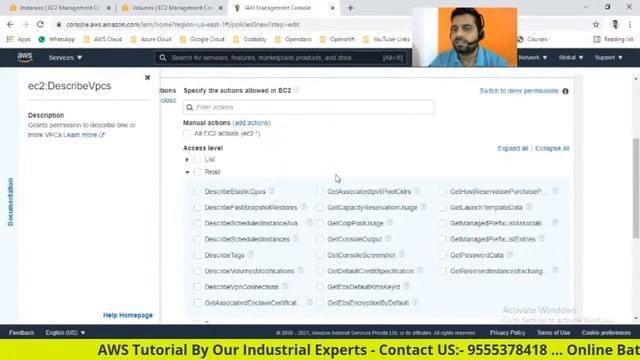Viewport: 640px width, 360px height.
Task: Click info icon beside deny permissions
Action: [x=565, y=91]
